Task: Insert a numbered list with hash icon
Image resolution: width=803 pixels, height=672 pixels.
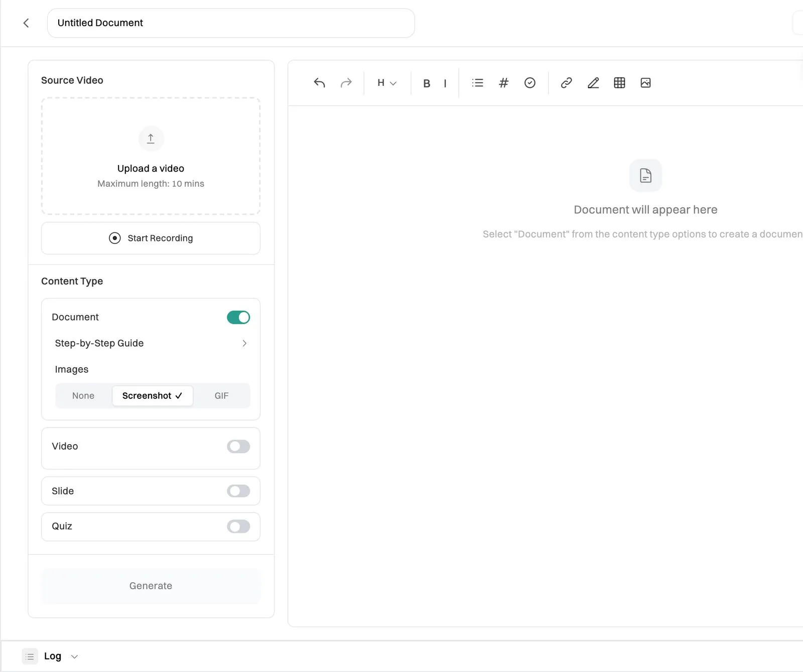Action: (504, 83)
